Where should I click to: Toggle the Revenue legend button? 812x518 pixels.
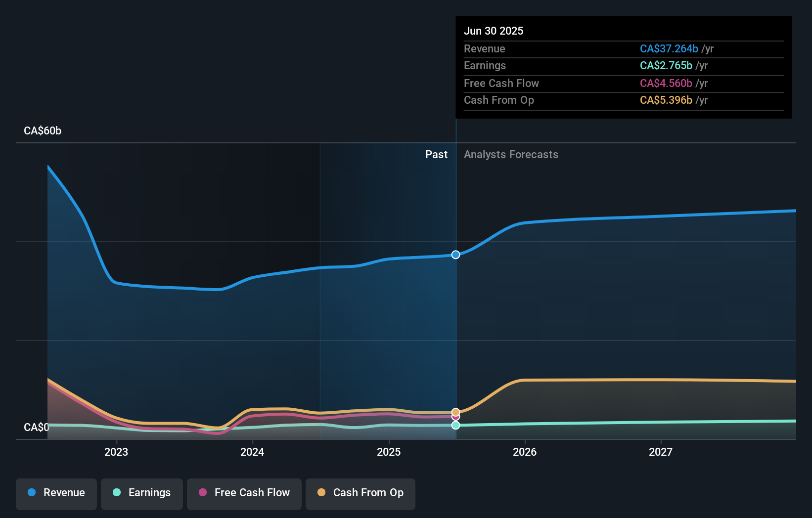(x=56, y=494)
